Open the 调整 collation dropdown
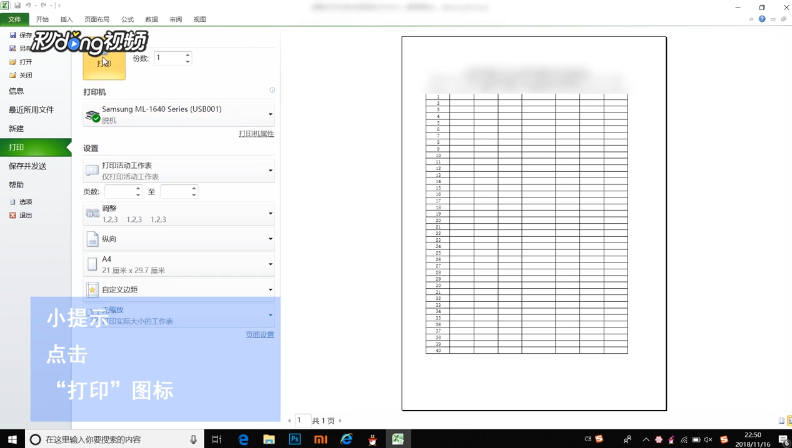Image resolution: width=792 pixels, height=448 pixels. click(x=179, y=214)
